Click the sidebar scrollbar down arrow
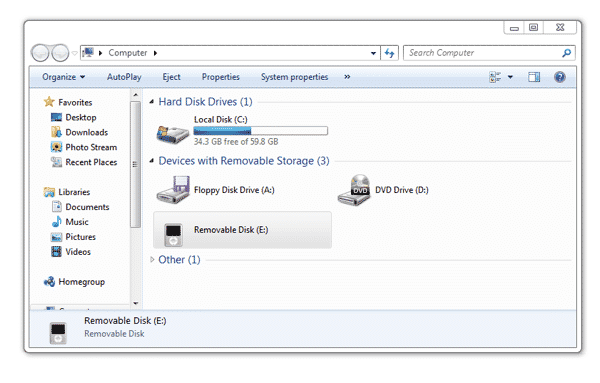The height and width of the screenshot is (383, 600). pos(135,303)
